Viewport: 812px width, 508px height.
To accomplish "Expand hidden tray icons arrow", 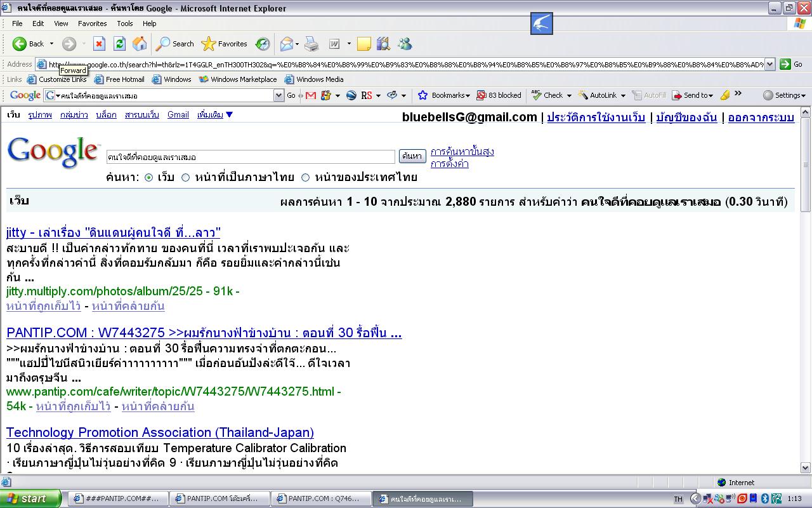I will [x=695, y=499].
